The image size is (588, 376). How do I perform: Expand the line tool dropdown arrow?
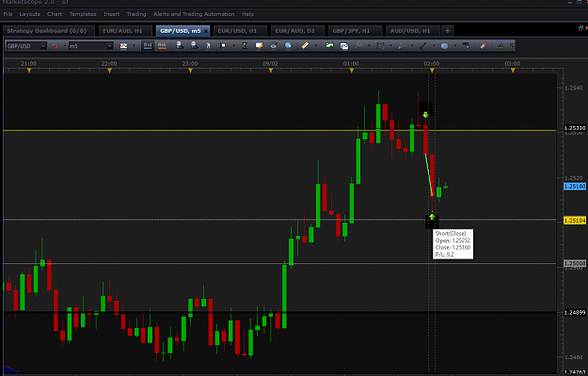(434, 45)
